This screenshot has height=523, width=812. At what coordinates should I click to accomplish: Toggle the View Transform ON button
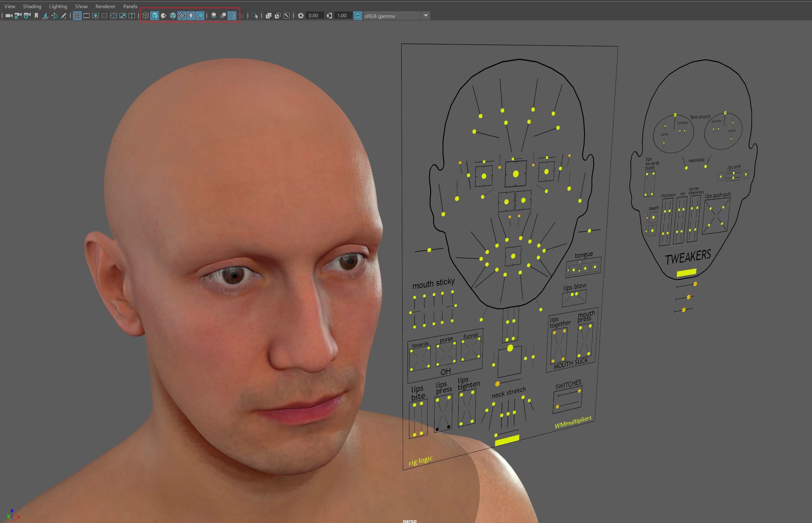[357, 16]
